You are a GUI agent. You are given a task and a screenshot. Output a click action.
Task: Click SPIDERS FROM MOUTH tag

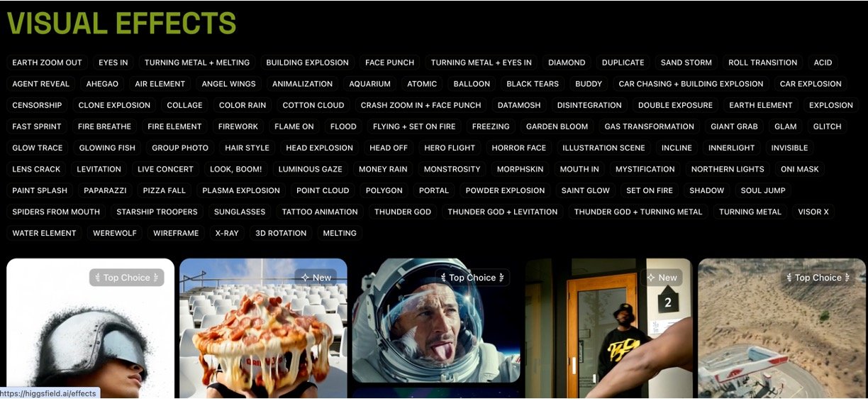[56, 212]
